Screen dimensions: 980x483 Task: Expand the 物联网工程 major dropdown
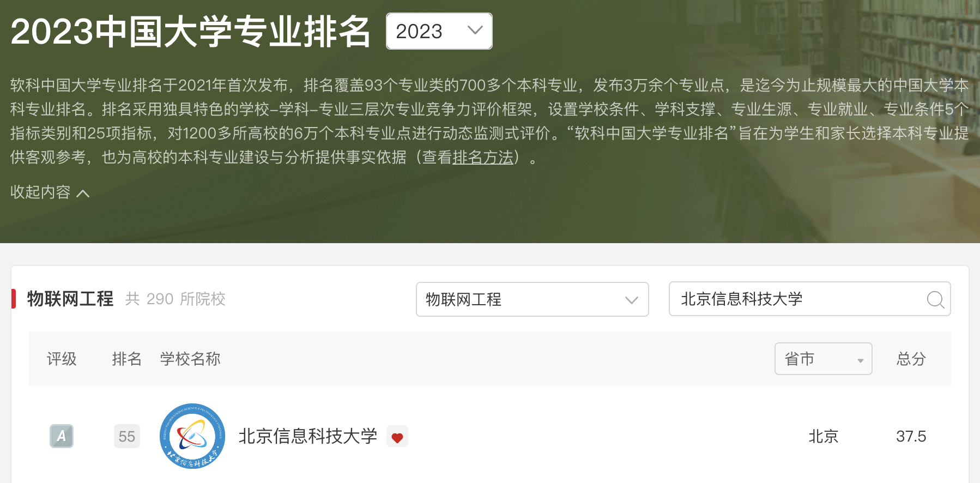(x=532, y=299)
